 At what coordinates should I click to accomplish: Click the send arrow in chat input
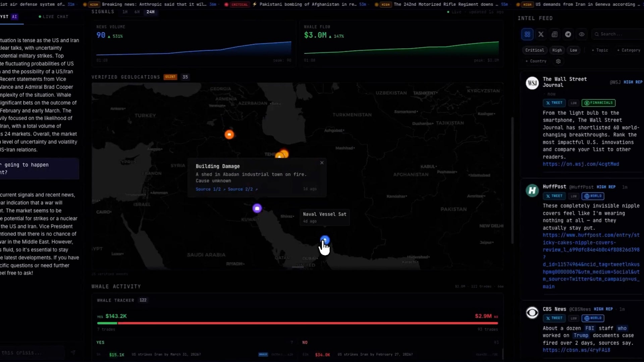point(73,353)
